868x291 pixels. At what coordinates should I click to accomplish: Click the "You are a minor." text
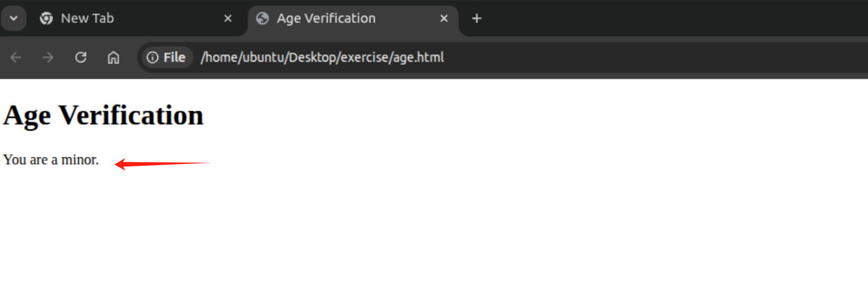[51, 160]
